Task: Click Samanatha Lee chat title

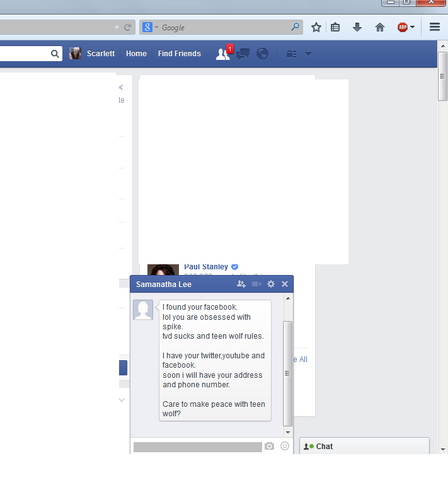Action: coord(164,284)
